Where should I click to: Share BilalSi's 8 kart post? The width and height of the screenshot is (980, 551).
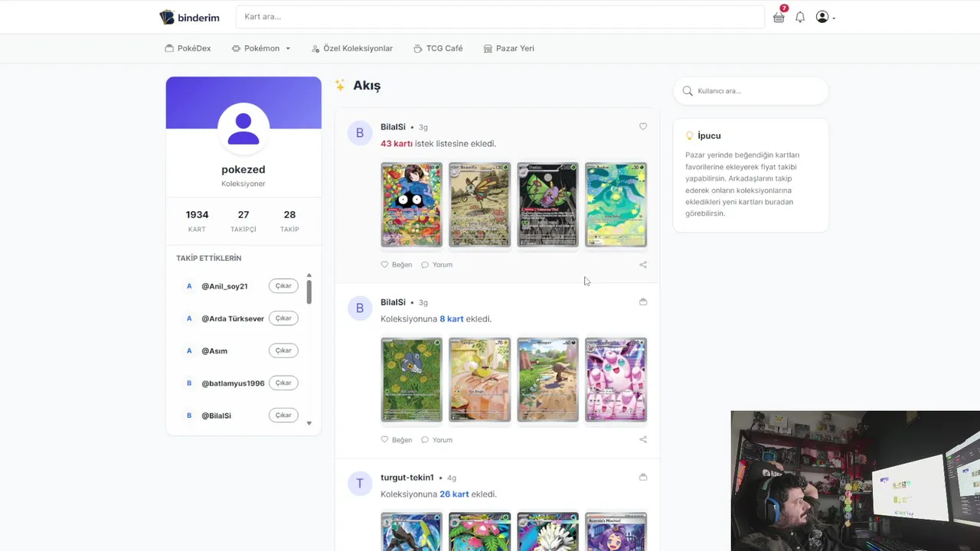pyautogui.click(x=643, y=440)
